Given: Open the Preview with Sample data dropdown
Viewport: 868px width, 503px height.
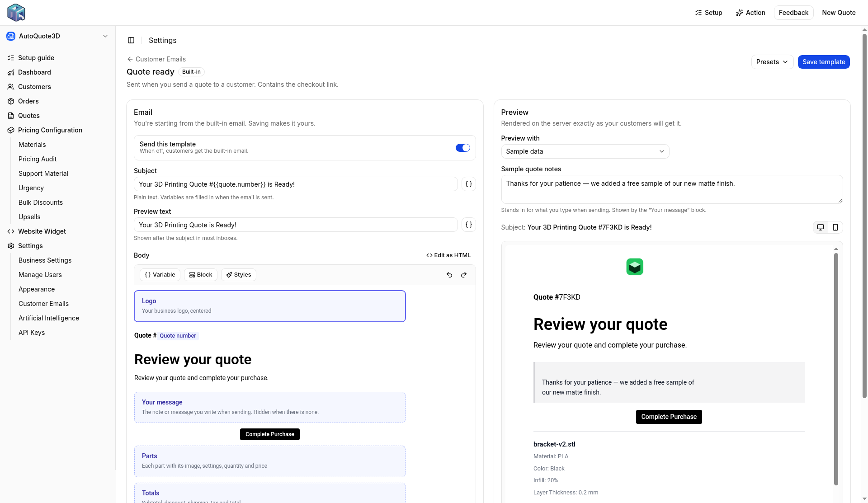Looking at the screenshot, I should click(585, 151).
